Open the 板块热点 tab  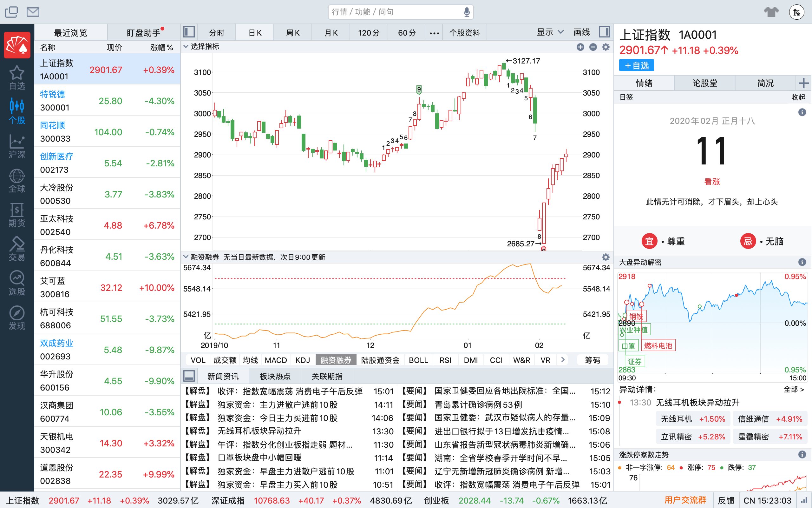point(275,376)
